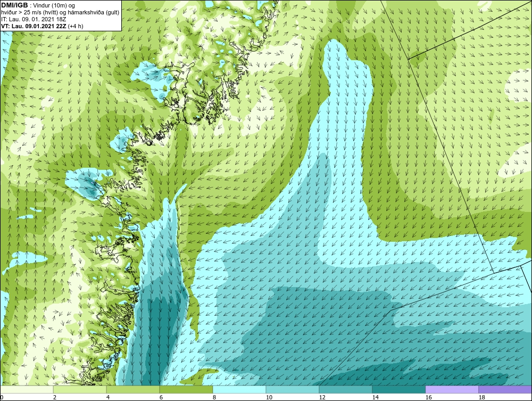The width and height of the screenshot is (532, 401).
Task: Click the 'Vindur (10m) og' heading text
Action: coord(54,5)
